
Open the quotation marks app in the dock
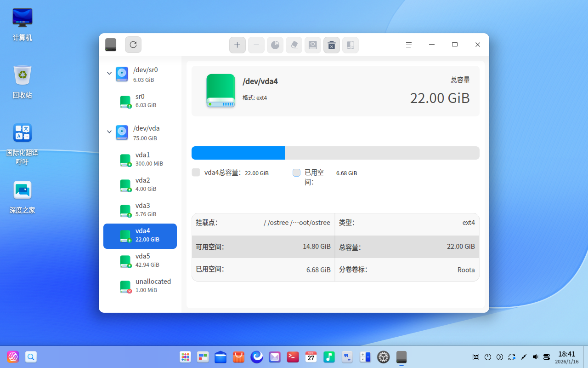347,357
